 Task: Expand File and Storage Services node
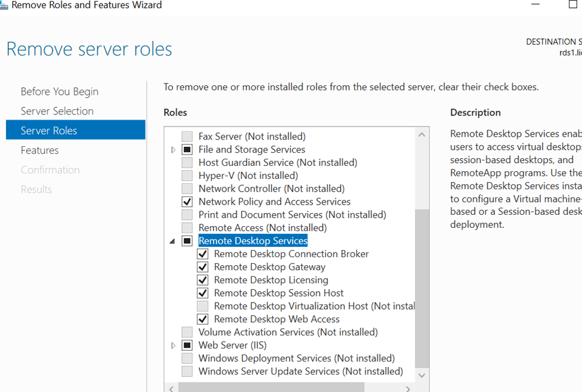click(173, 150)
